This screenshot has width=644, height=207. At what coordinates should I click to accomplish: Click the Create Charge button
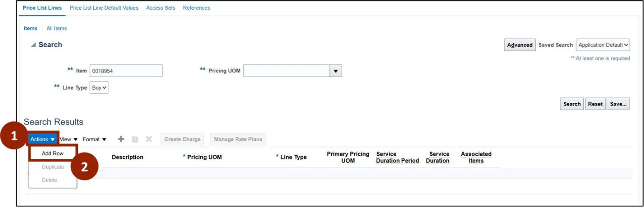[182, 139]
